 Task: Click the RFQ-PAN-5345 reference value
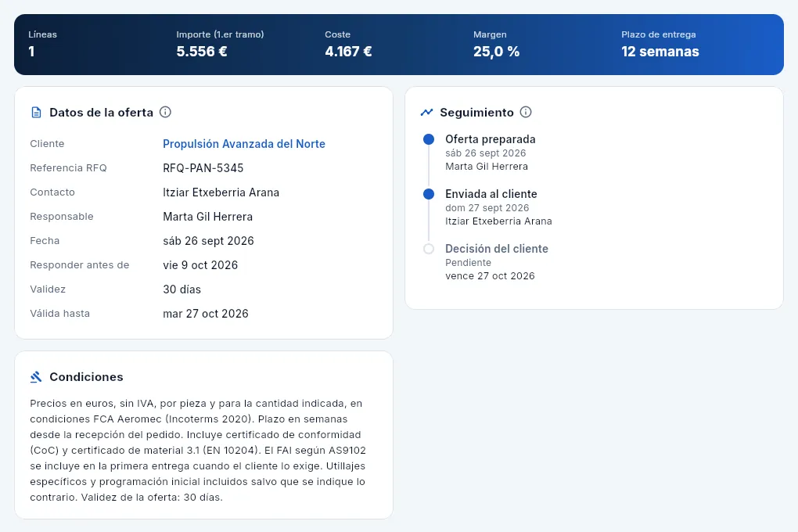pos(203,168)
